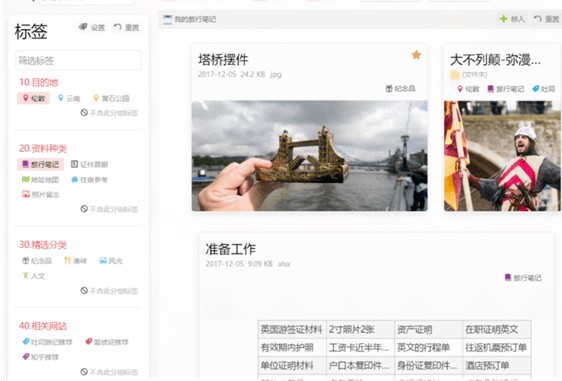
Task: Click the 30.精选分类 group heading
Action: 43,245
